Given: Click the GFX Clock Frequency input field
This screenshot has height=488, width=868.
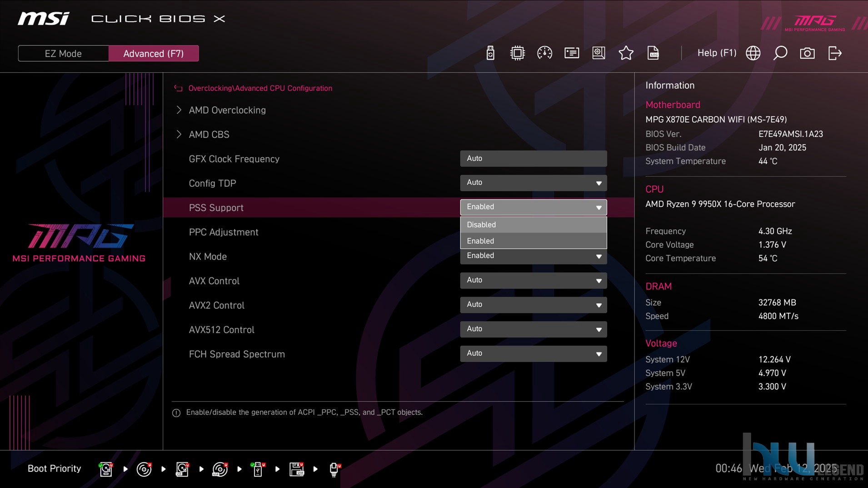Looking at the screenshot, I should (x=533, y=159).
